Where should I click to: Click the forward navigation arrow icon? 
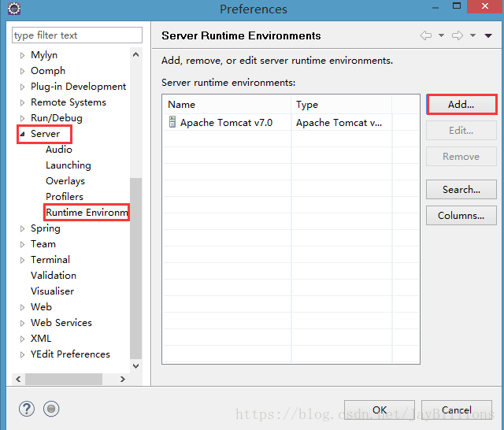[458, 35]
